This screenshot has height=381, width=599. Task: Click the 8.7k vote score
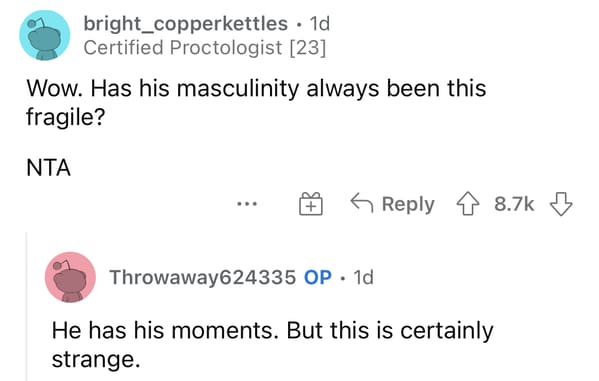pos(514,204)
